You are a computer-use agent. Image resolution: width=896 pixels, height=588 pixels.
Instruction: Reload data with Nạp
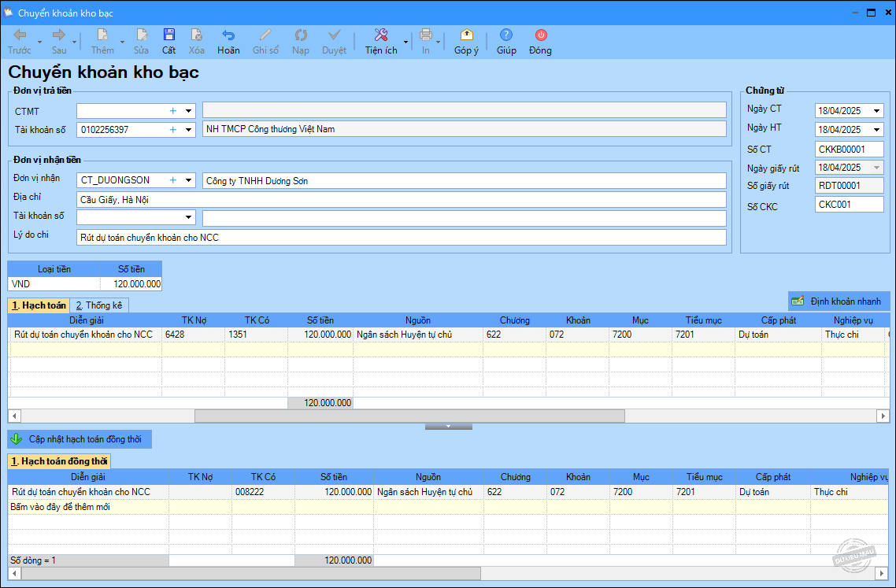tap(301, 42)
